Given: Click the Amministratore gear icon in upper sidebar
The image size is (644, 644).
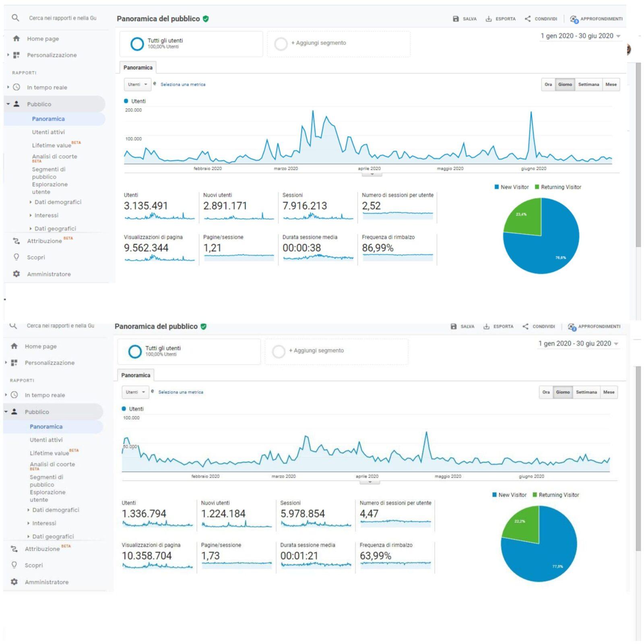Looking at the screenshot, I should tap(17, 274).
